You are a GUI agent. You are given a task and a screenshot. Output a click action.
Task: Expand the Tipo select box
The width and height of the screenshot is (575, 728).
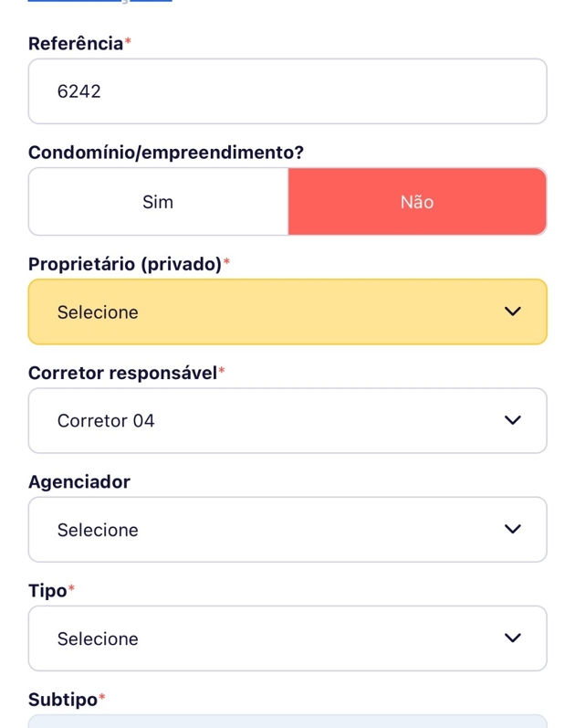click(x=287, y=638)
